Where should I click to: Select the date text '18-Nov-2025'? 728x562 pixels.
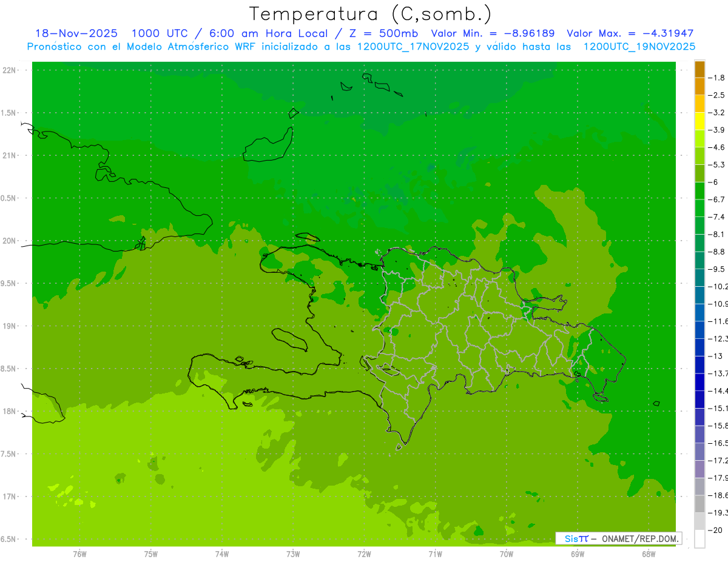(x=76, y=33)
